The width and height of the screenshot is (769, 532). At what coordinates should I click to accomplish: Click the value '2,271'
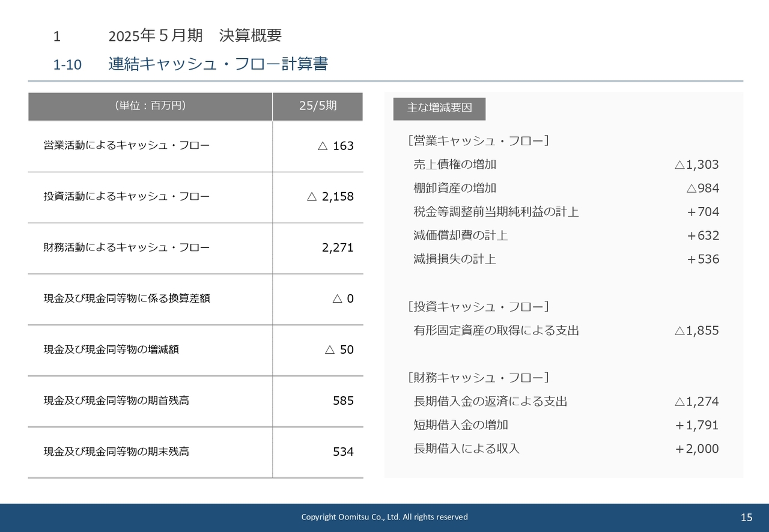tap(338, 247)
